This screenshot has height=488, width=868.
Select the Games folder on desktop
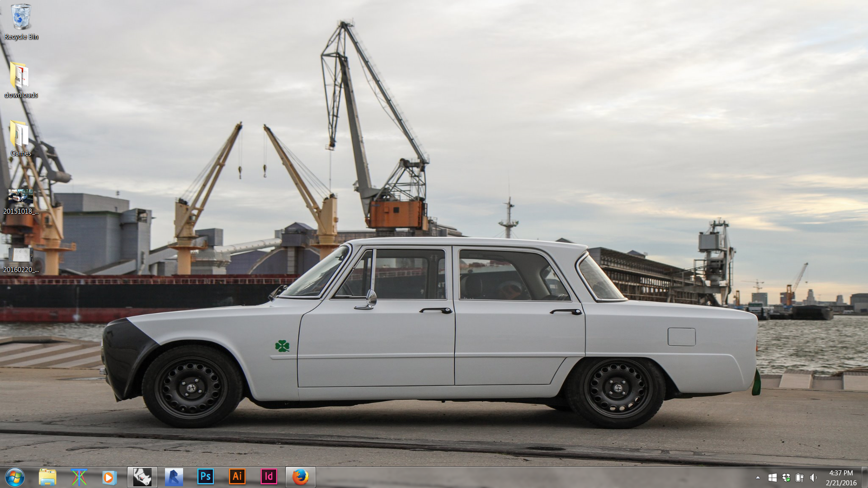(x=21, y=138)
